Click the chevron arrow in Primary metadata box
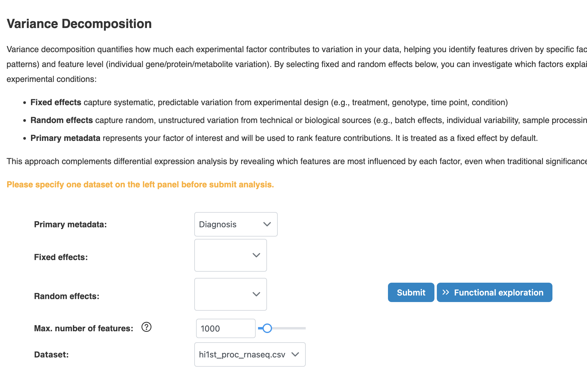Viewport: 587px width, 392px height. [x=267, y=224]
